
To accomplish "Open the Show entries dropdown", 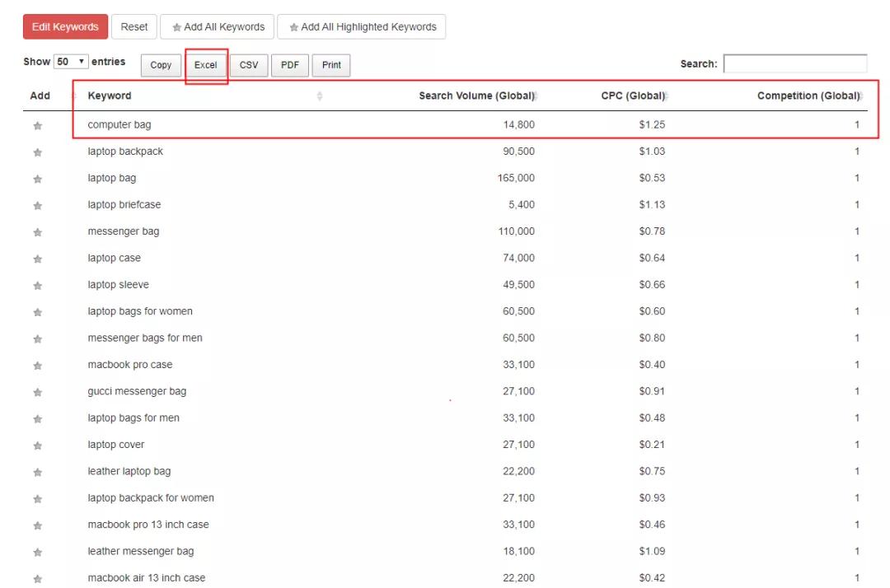I will tap(68, 61).
